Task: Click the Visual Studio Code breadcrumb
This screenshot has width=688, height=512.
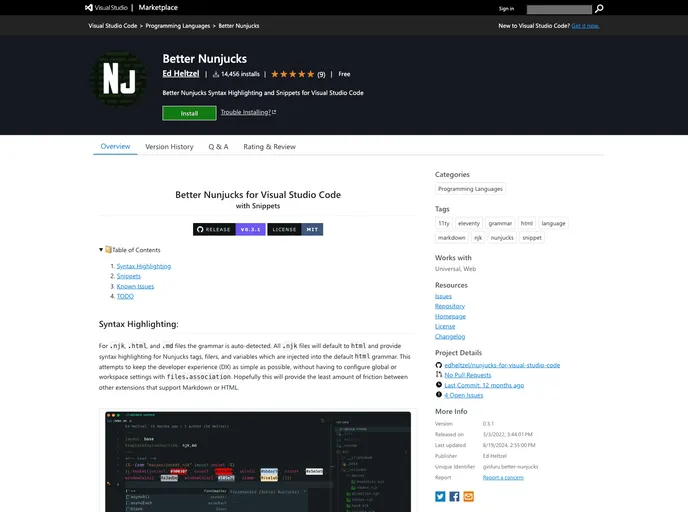Action: (113, 26)
